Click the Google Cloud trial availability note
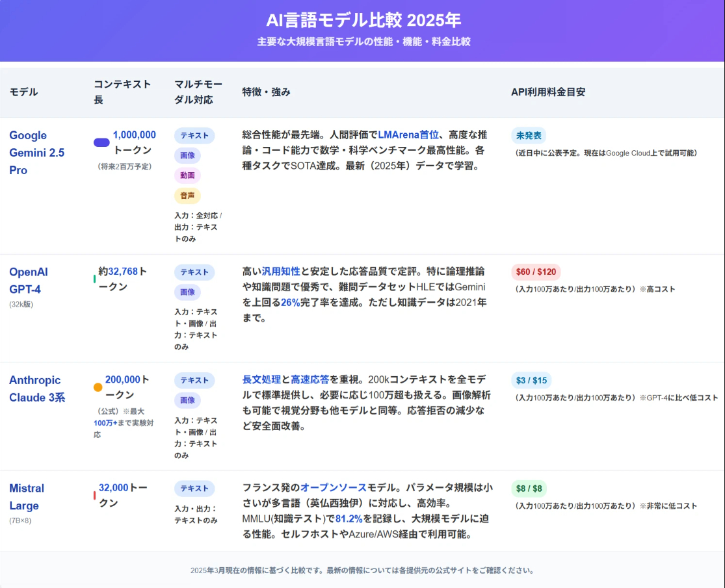Image resolution: width=725 pixels, height=588 pixels. coord(606,153)
